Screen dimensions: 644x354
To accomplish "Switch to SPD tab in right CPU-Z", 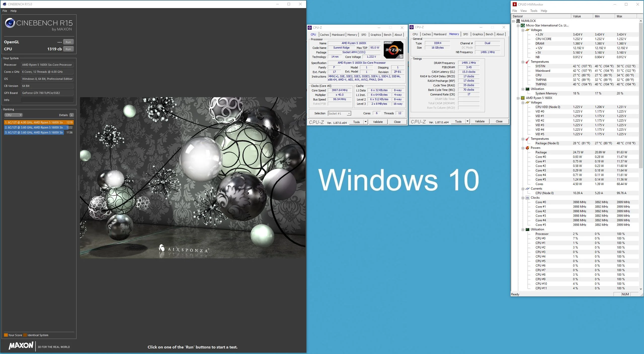I will pyautogui.click(x=466, y=34).
